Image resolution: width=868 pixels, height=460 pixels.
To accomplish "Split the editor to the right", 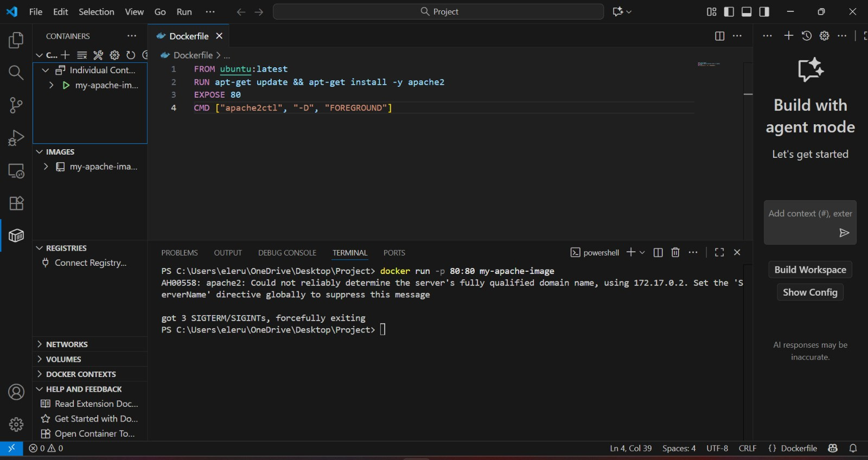I will tap(719, 36).
